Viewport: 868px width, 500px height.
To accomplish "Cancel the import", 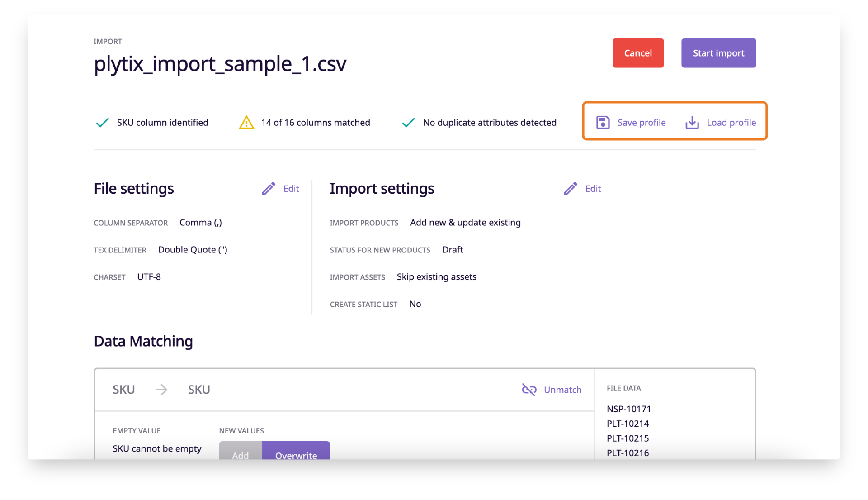I will (x=638, y=53).
